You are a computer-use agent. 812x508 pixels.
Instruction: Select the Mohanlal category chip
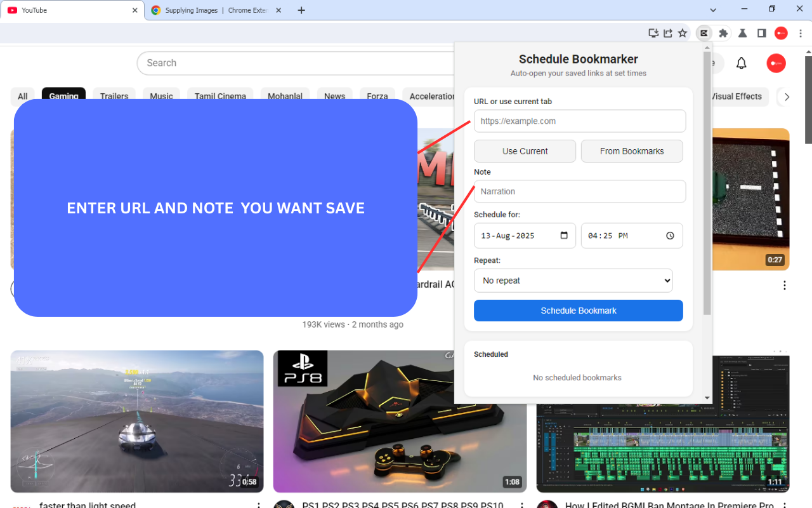tap(285, 97)
